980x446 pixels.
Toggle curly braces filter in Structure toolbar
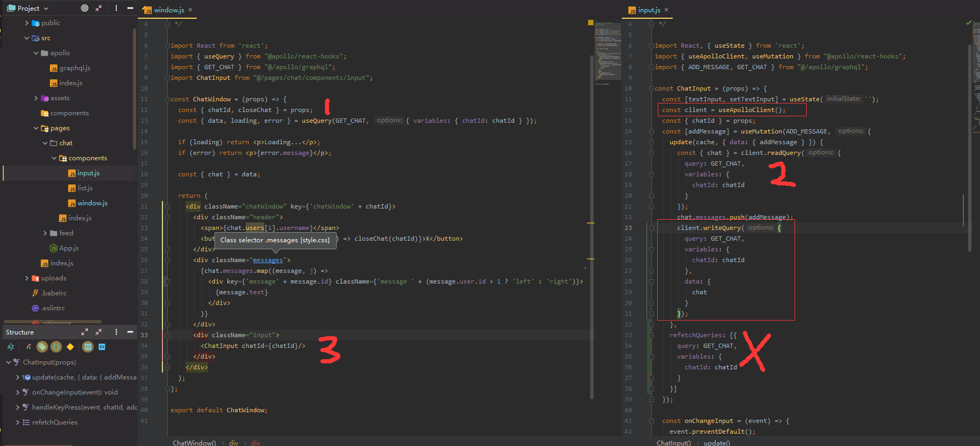56,347
